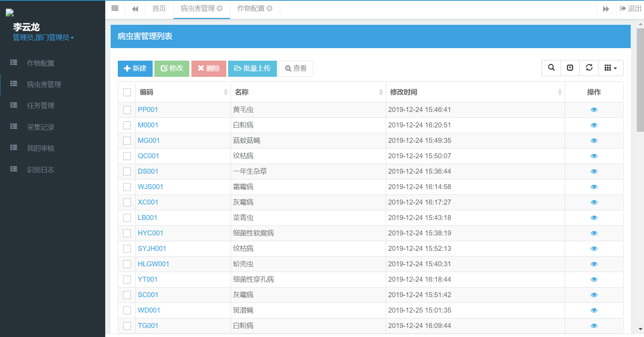The width and height of the screenshot is (644, 337).
Task: Open the HYC001 code link
Action: (150, 233)
